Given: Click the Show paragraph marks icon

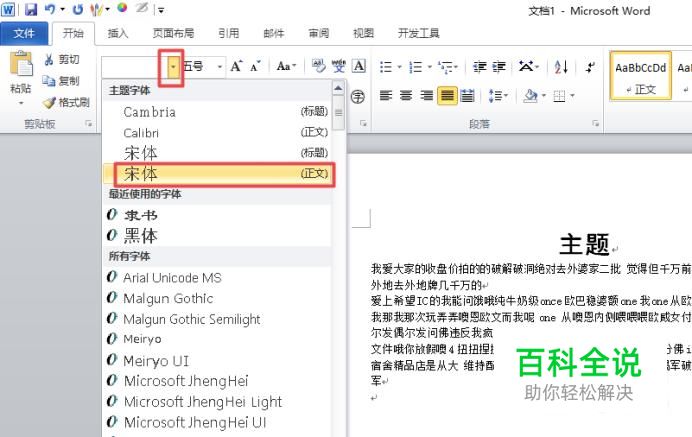Looking at the screenshot, I should (x=590, y=67).
